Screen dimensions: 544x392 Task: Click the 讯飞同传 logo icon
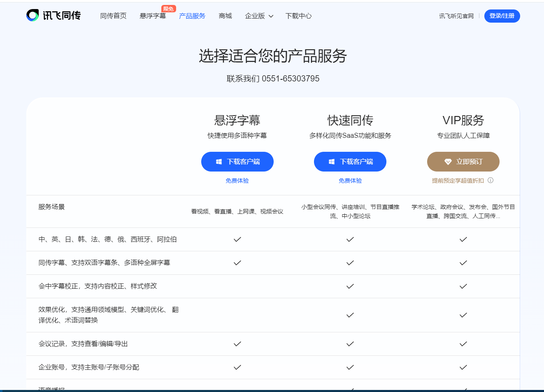[x=33, y=16]
